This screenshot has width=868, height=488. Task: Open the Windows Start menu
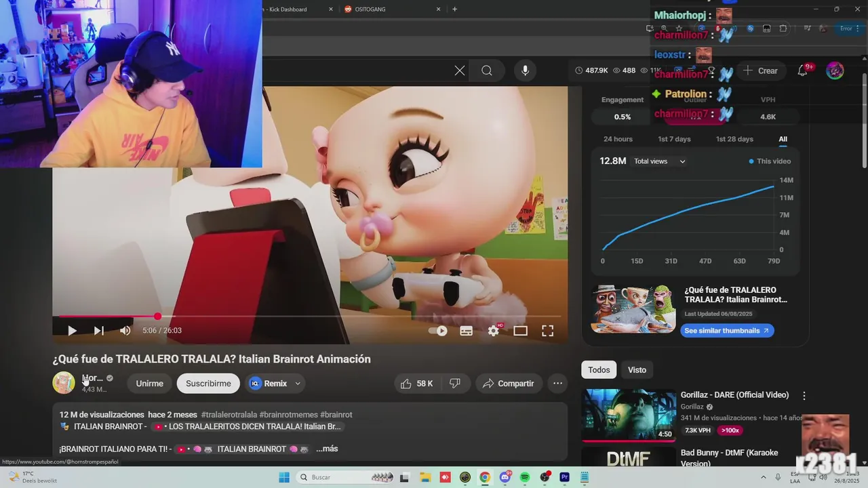coord(284,477)
